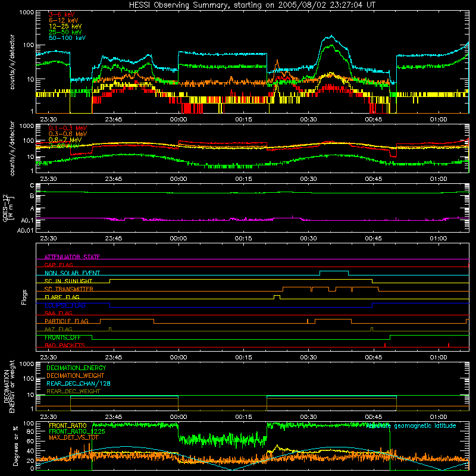Viewport: 476px width, 476px height.
Task: Select the red 3-6 keV legend label
Action: (x=61, y=14)
